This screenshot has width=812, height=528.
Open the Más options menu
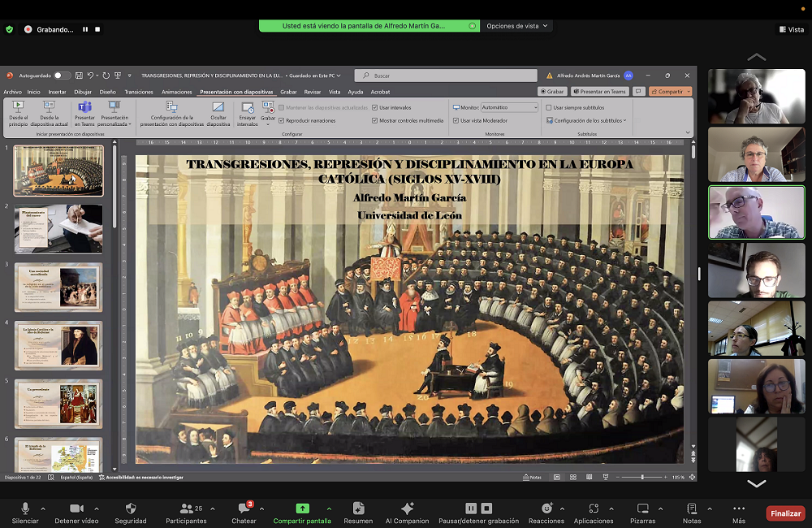(739, 513)
